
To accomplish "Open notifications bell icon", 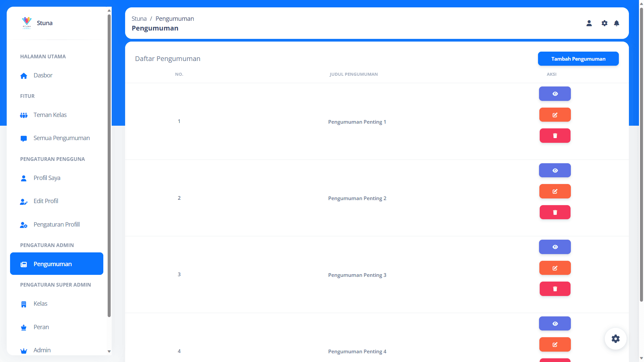I will pos(616,23).
